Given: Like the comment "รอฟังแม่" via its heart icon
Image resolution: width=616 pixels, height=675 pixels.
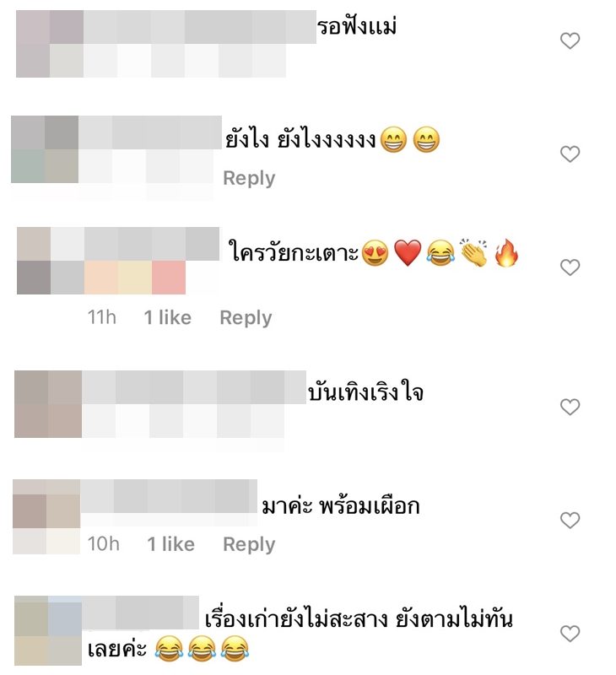Looking at the screenshot, I should (x=570, y=40).
